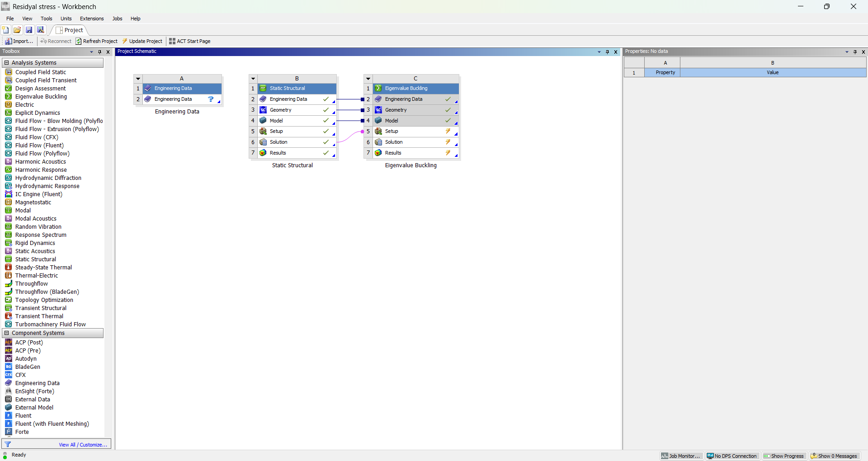Open system B dropdown arrow menu
The height and width of the screenshot is (461, 868).
click(x=253, y=79)
